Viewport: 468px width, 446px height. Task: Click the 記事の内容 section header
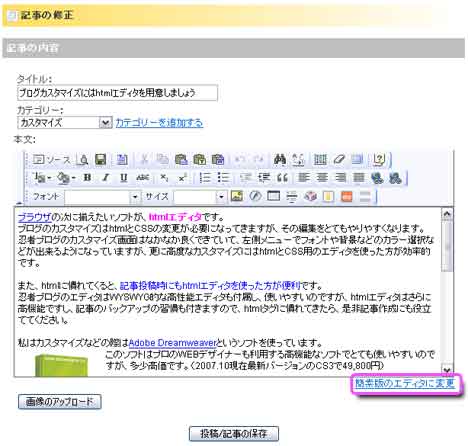[x=233, y=48]
